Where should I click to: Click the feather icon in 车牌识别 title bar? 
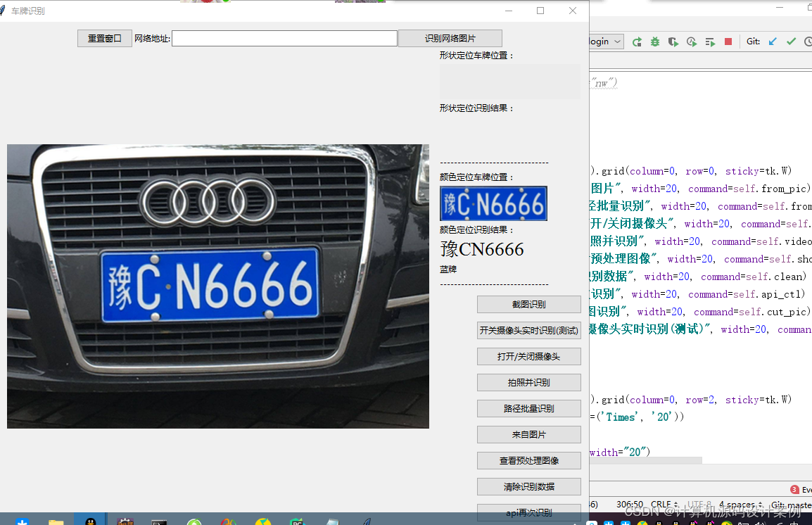[x=3, y=11]
